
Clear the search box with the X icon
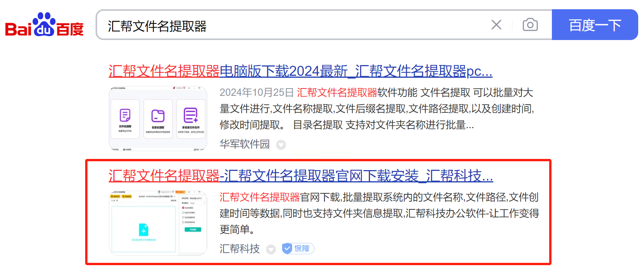point(496,25)
